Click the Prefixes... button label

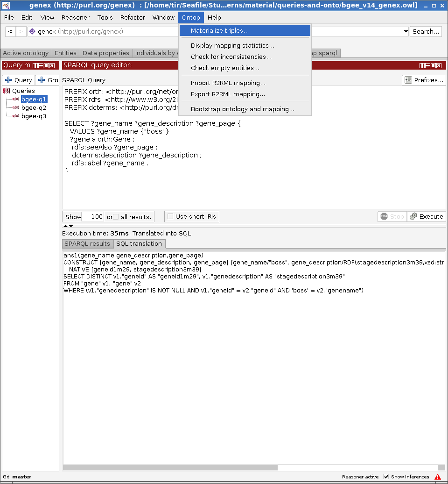pyautogui.click(x=428, y=80)
